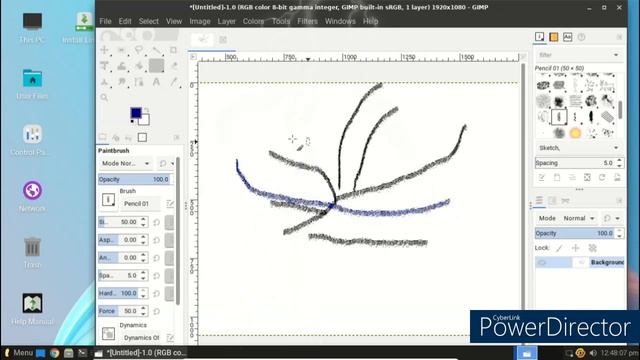The height and width of the screenshot is (360, 640).
Task: Open layer Mode Normal dropdown
Action: click(579, 218)
